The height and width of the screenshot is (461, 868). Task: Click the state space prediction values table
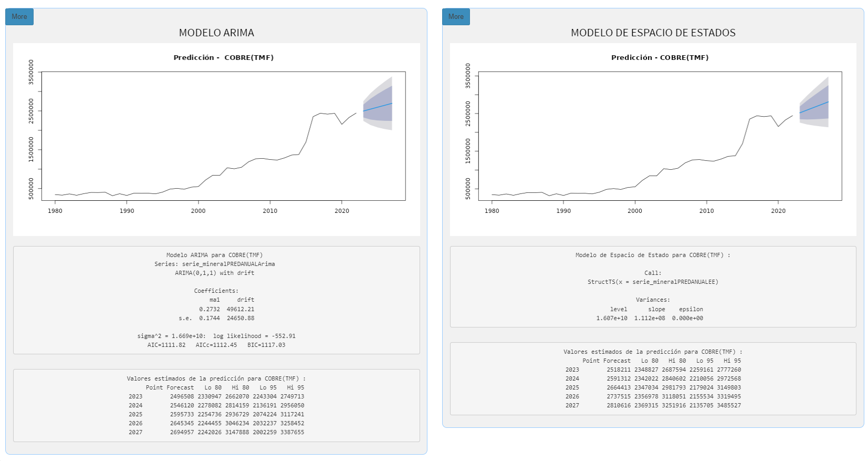pyautogui.click(x=653, y=378)
